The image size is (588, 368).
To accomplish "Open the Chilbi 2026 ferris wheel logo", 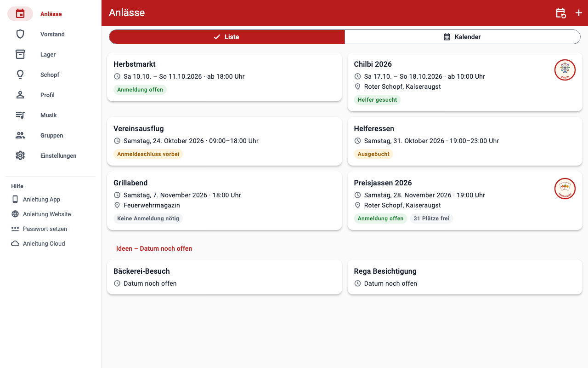I will coord(565,70).
